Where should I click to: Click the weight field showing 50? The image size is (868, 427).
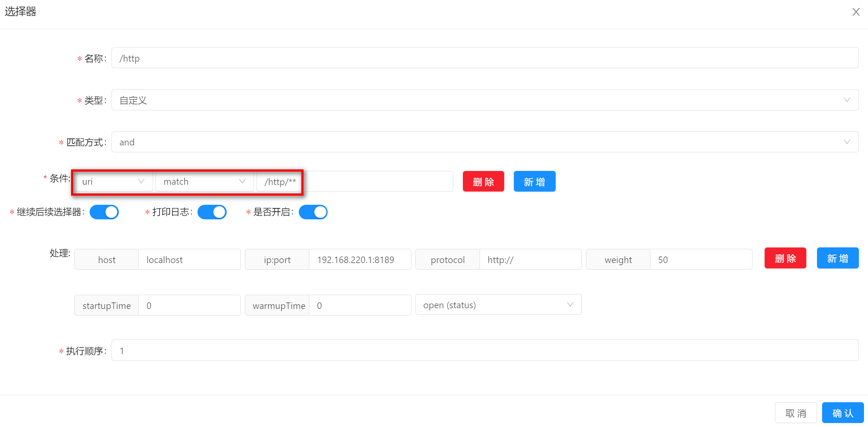pos(700,260)
